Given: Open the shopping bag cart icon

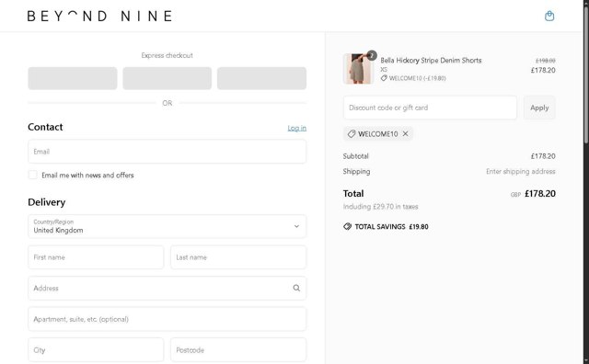Looking at the screenshot, I should (549, 16).
